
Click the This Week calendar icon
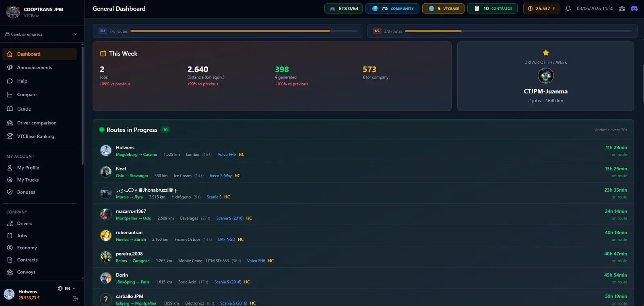pos(103,54)
